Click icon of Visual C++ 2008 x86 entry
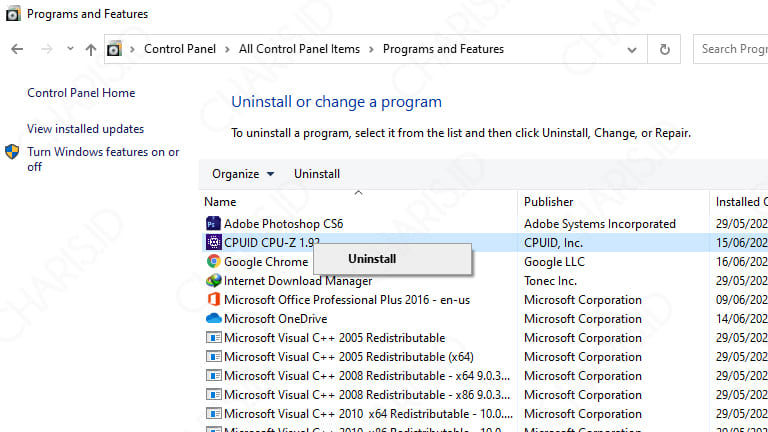This screenshot has width=768, height=432. [x=213, y=395]
